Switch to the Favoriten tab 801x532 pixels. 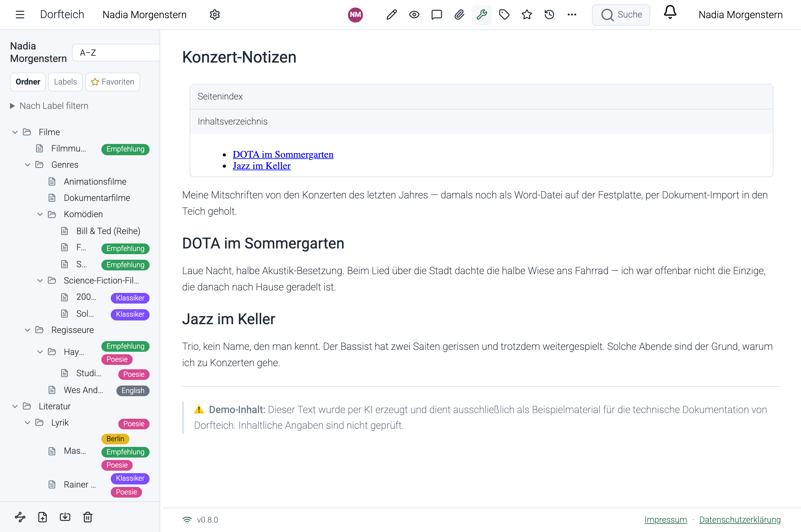[x=112, y=82]
